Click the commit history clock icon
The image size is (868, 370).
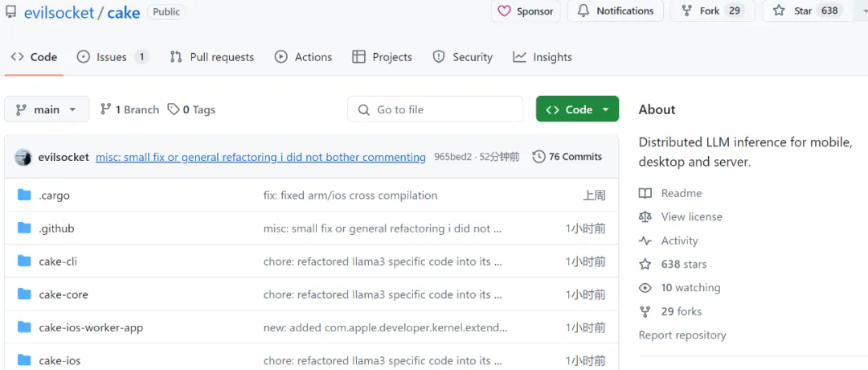538,157
